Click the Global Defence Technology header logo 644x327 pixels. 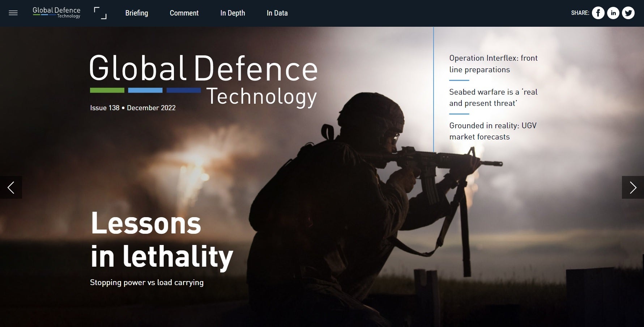56,13
